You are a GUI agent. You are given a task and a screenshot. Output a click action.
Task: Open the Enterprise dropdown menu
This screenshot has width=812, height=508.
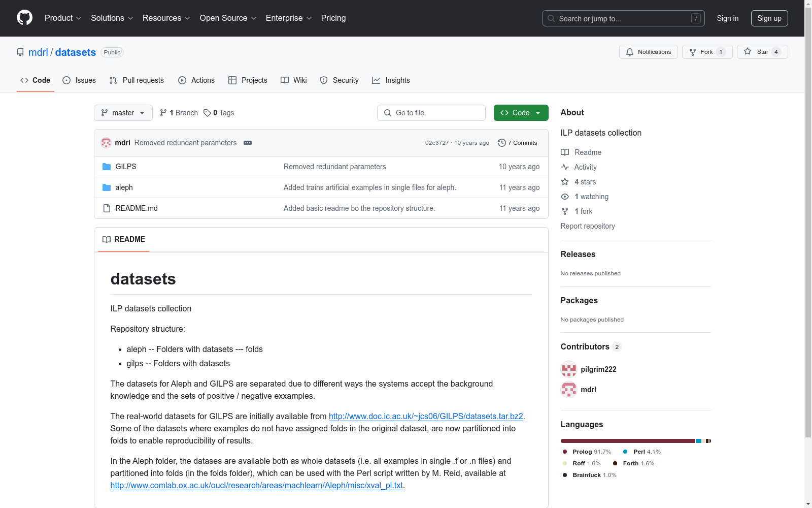[289, 18]
